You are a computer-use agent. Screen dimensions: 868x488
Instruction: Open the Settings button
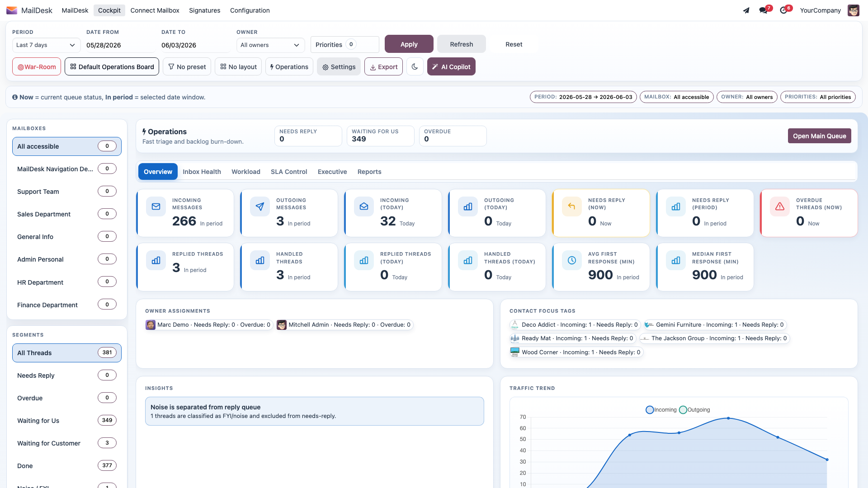339,66
